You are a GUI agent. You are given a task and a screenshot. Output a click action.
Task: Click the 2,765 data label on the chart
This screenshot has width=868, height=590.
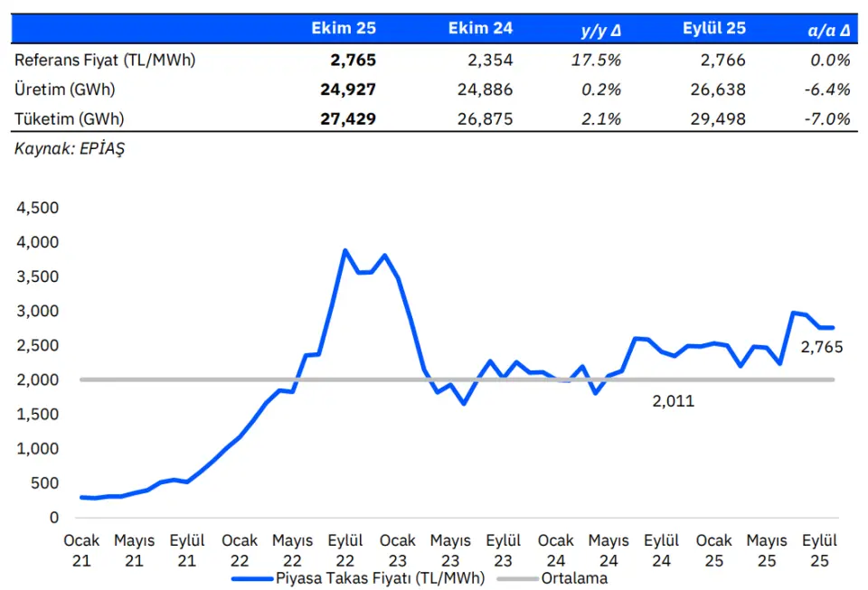[x=822, y=347]
